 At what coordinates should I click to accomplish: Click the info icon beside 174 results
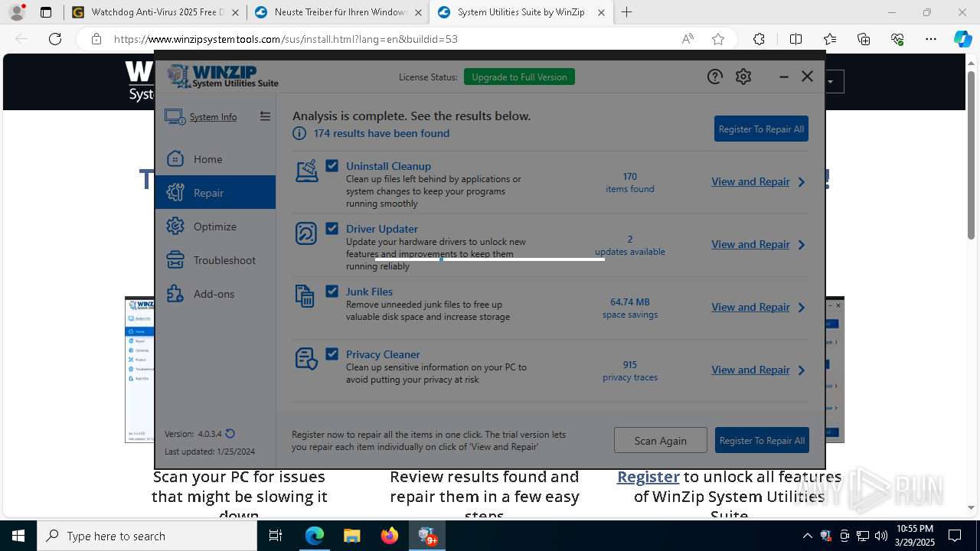(299, 133)
